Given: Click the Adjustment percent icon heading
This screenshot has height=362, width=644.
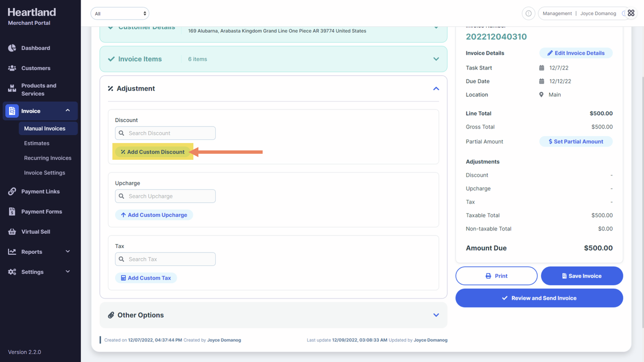Looking at the screenshot, I should [x=110, y=89].
